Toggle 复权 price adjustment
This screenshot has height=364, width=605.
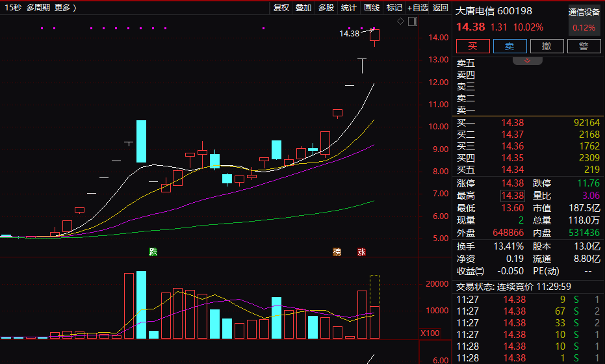(x=281, y=8)
